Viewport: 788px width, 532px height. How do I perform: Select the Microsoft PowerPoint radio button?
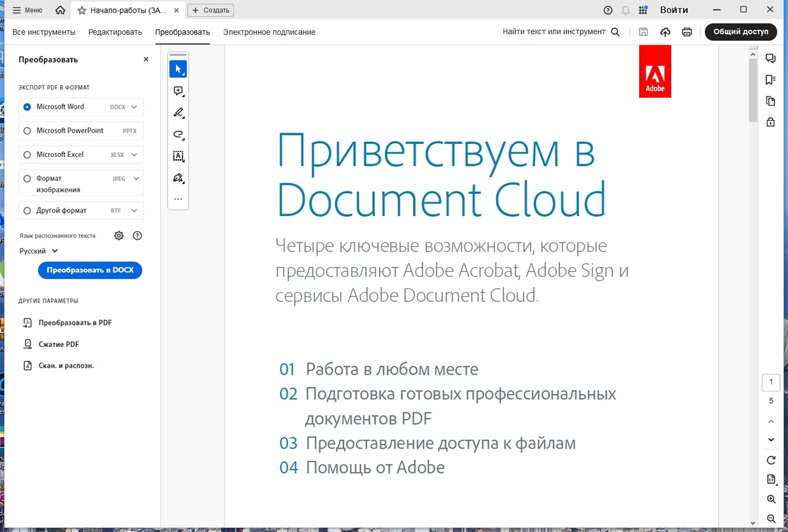(27, 131)
